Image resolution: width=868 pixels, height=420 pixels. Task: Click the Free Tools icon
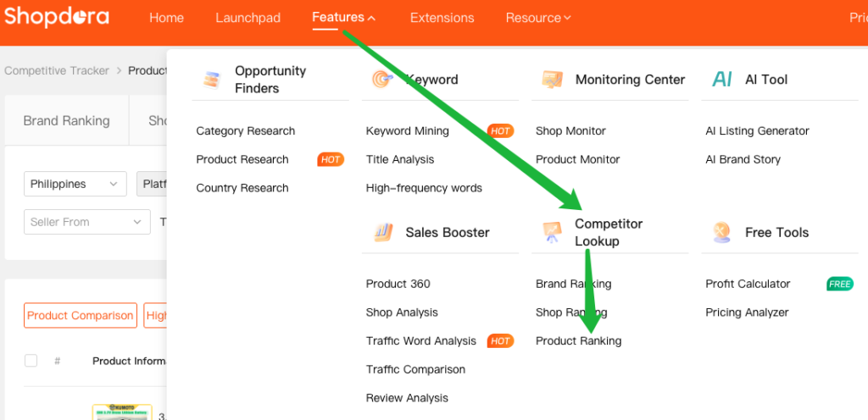tap(722, 232)
